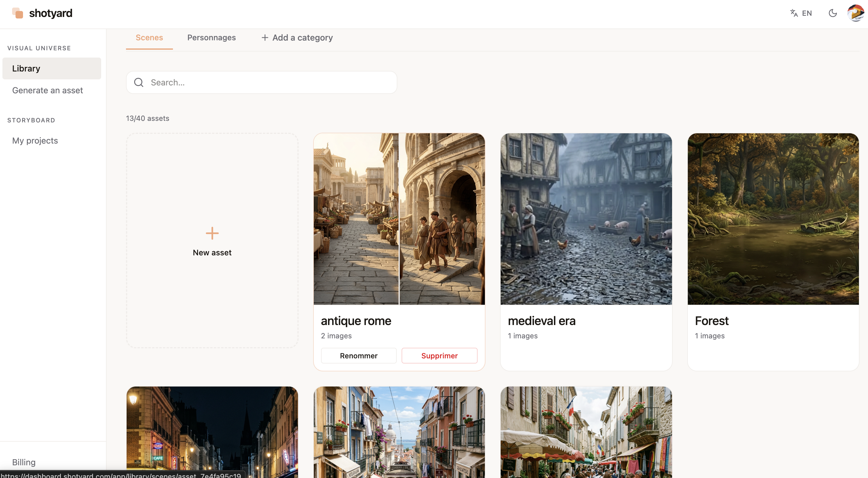Viewport: 868px width, 478px height.
Task: Open the medieval era thumbnail
Action: pos(586,219)
